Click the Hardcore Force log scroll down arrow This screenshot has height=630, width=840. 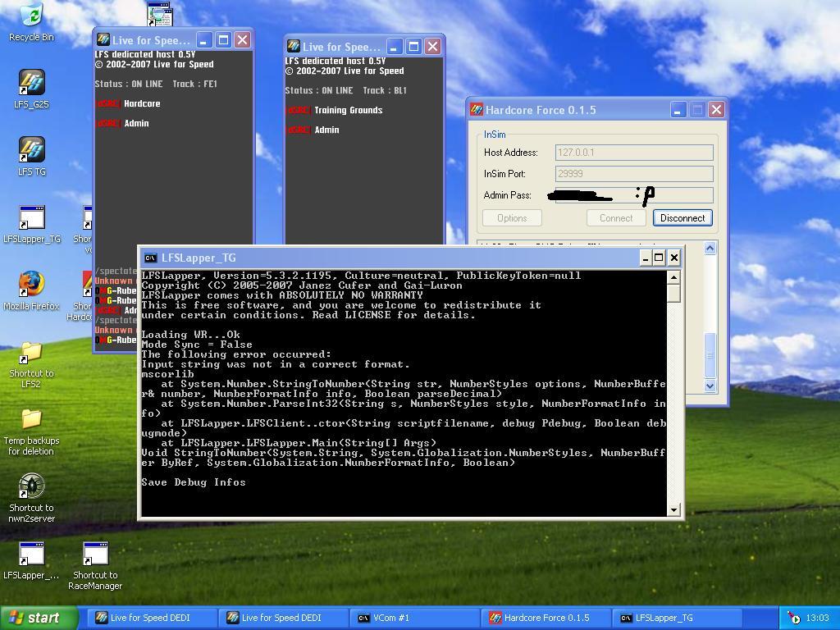pyautogui.click(x=710, y=386)
